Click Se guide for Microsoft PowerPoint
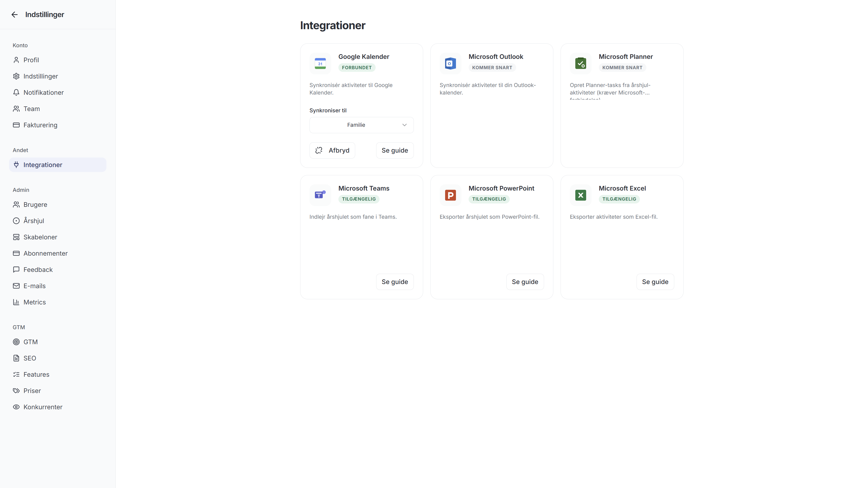 point(525,282)
